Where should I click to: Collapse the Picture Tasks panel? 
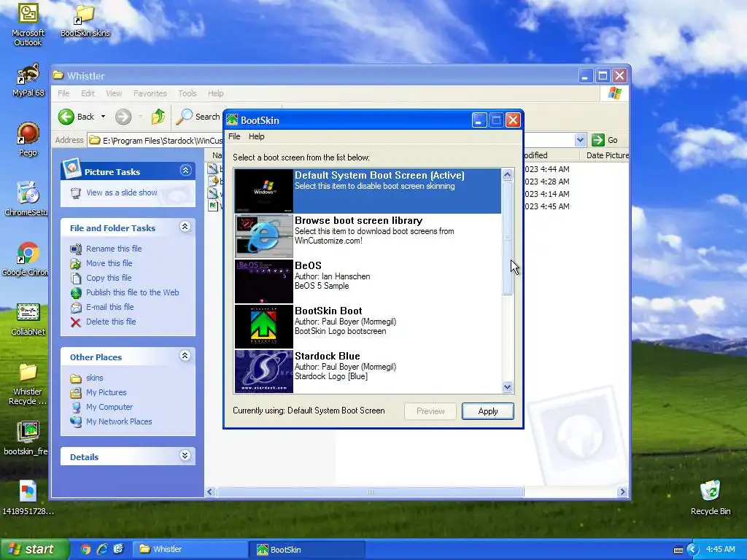coord(185,171)
